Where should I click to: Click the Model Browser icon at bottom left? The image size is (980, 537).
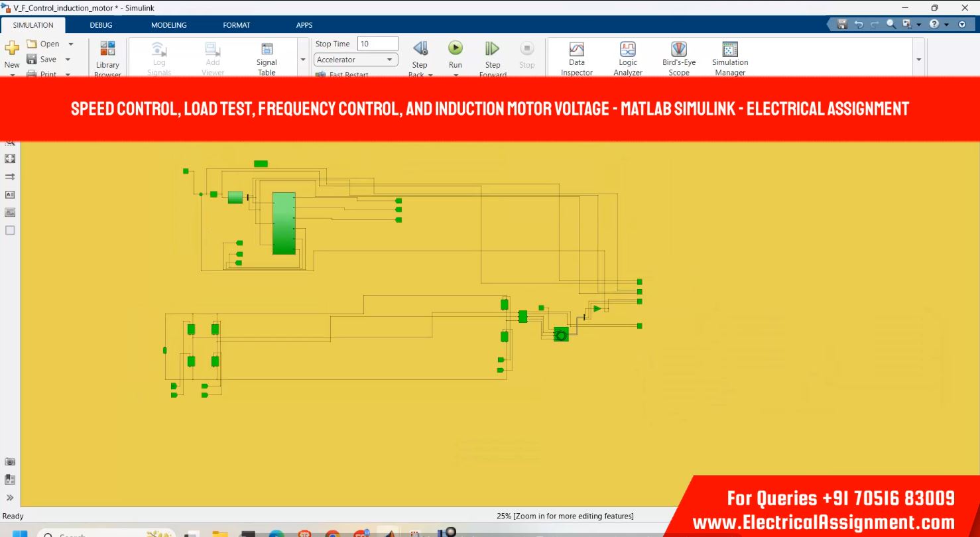[10, 479]
